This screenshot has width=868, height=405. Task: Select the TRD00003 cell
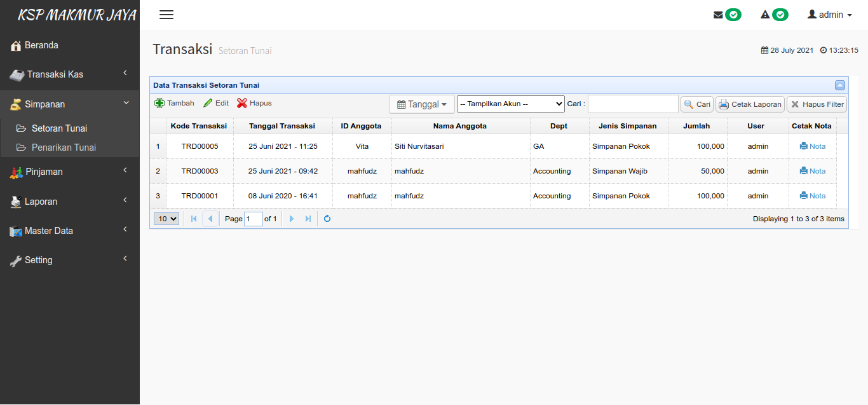pyautogui.click(x=200, y=171)
